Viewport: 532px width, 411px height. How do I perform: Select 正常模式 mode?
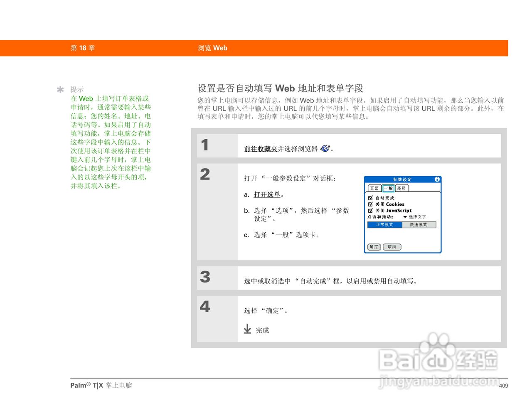pyautogui.click(x=385, y=225)
